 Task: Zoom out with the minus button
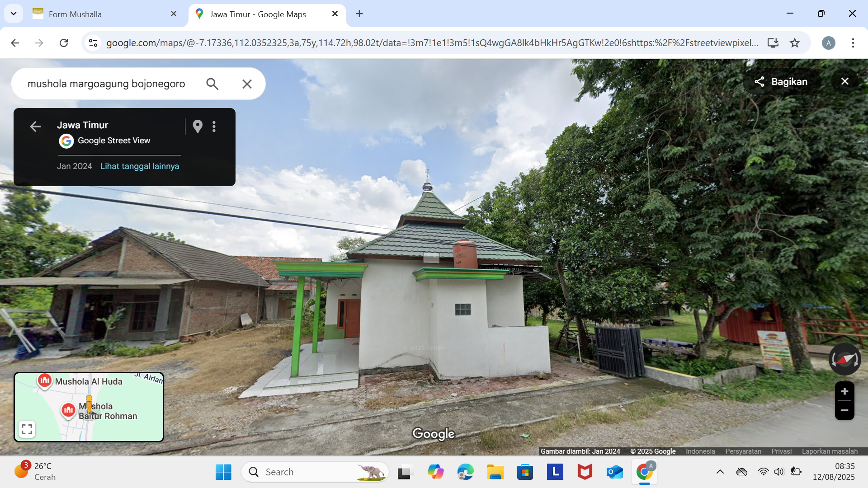844,410
